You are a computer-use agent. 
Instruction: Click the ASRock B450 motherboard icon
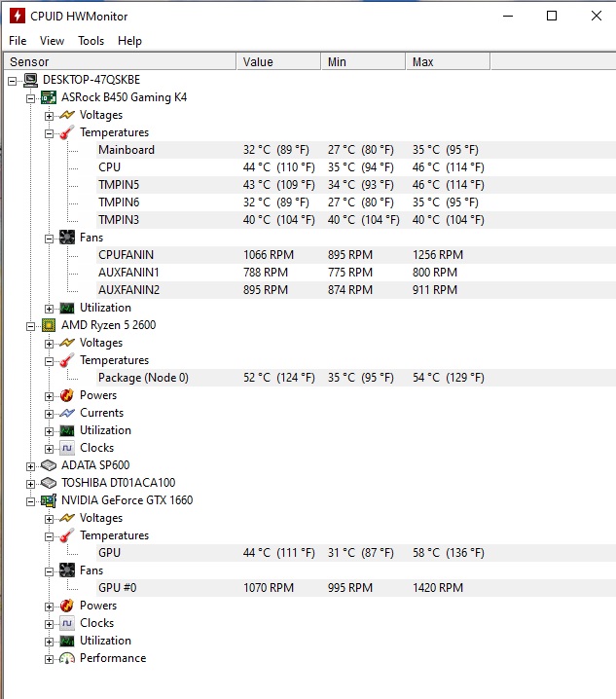(49, 97)
